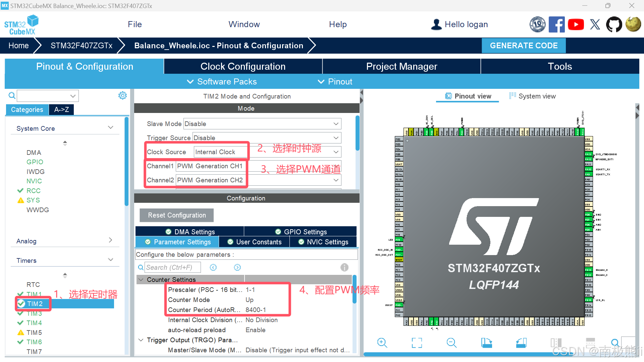Click the Mode panel vertical scrollbar
Viewport: 644px width, 362px height.
358,133
